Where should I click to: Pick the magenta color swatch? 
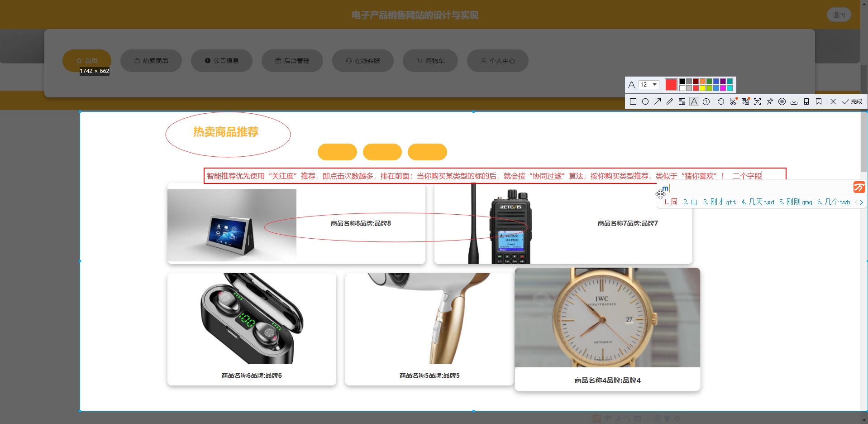click(723, 88)
